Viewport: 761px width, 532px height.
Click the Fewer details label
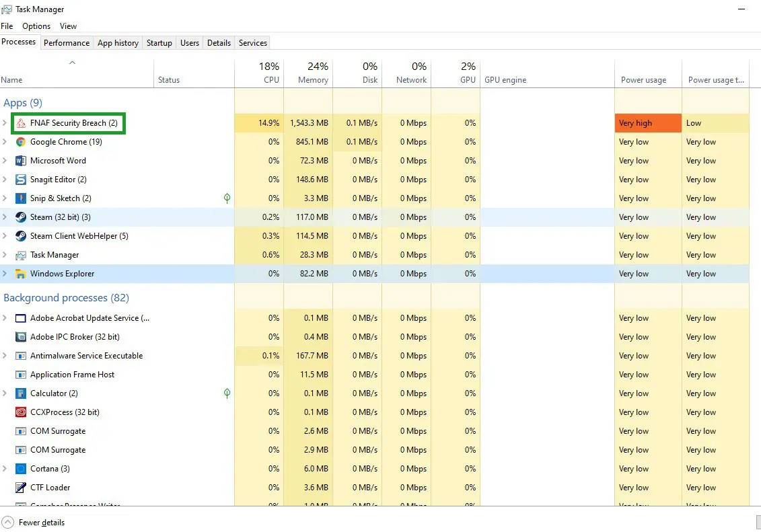42,523
